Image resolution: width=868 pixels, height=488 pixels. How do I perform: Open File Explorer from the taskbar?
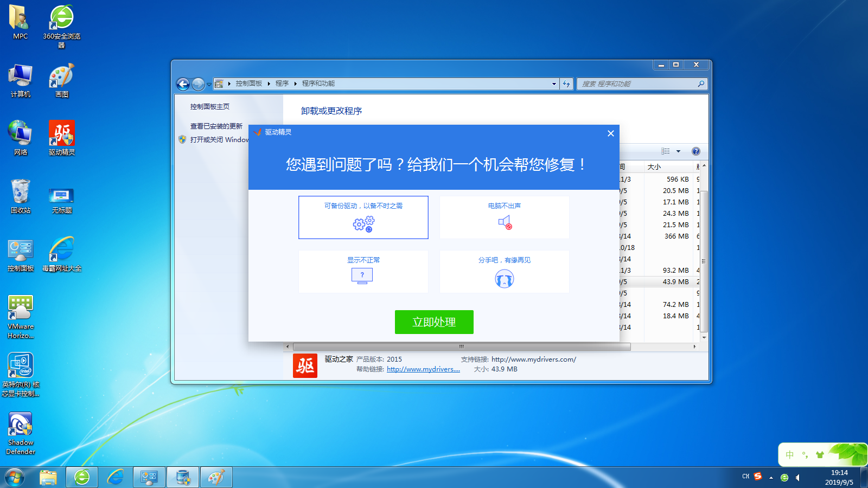click(x=48, y=478)
